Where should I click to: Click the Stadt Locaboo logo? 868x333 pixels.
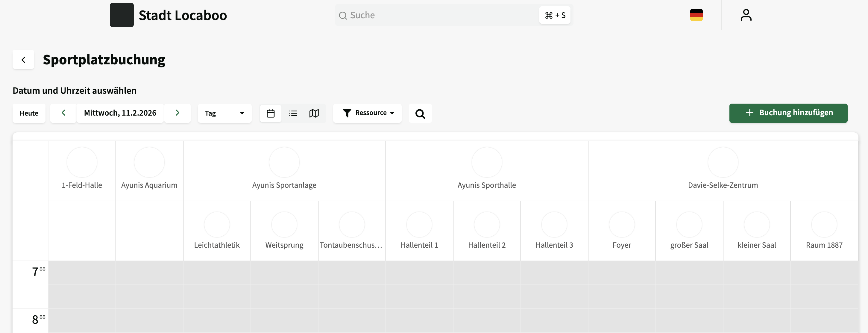(x=122, y=15)
